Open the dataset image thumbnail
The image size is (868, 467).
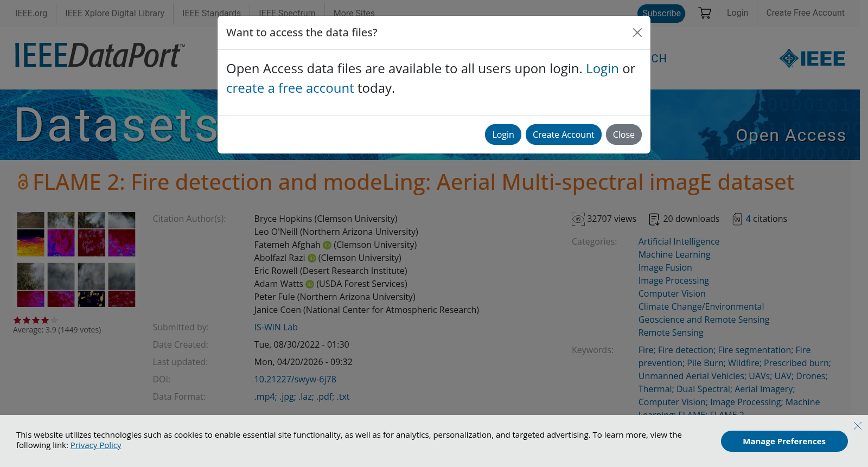(76, 259)
